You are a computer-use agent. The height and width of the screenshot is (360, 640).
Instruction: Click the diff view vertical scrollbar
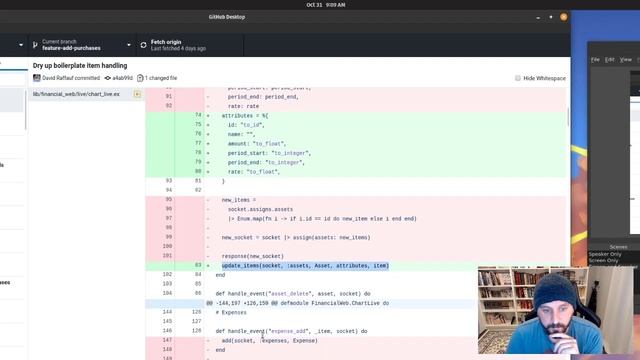[568, 117]
